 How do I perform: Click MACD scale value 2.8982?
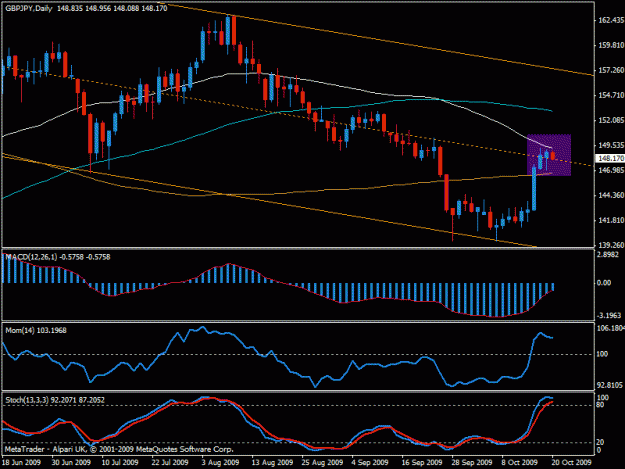(x=609, y=255)
